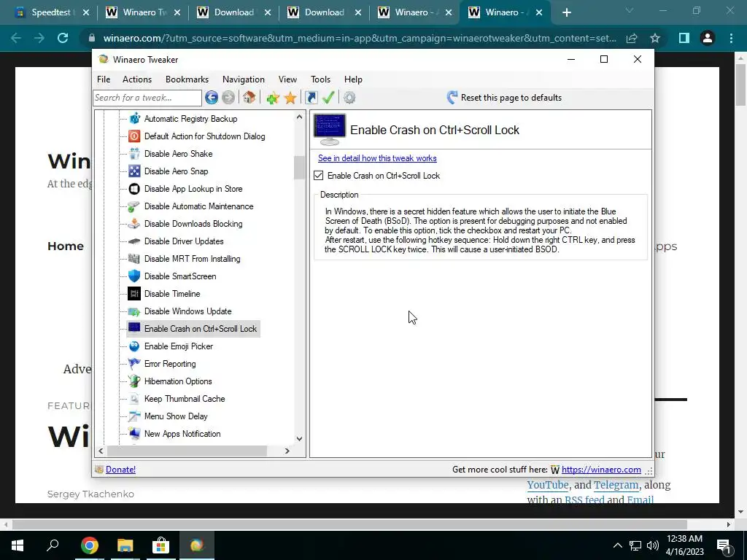Click the tree list scroll up arrow

click(299, 117)
